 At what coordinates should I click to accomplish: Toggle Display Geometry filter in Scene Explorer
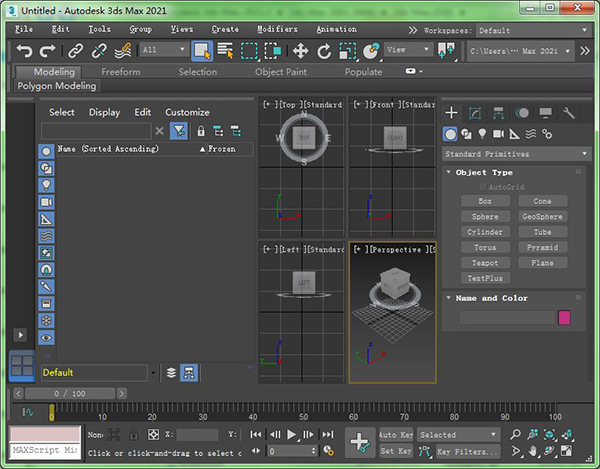[46, 151]
